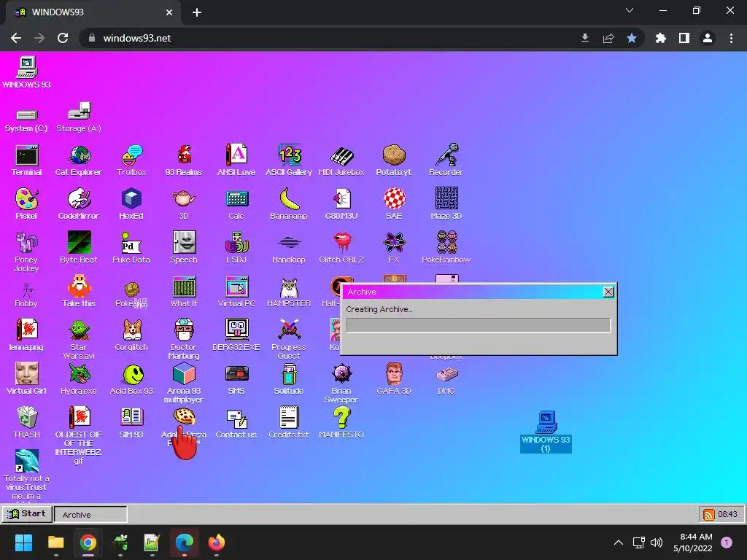
Task: Open LSDJ icon
Action: [x=236, y=248]
